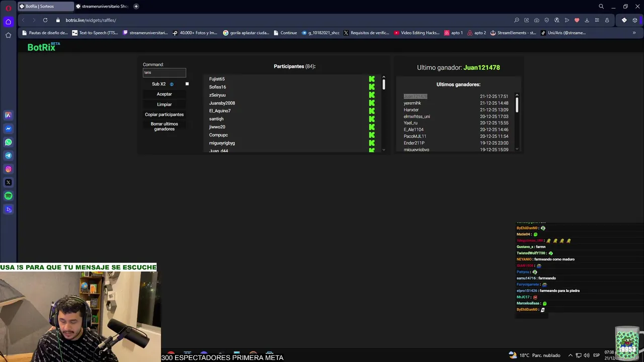
Task: Open the Video Editing Hacks bookmark
Action: click(x=417, y=33)
